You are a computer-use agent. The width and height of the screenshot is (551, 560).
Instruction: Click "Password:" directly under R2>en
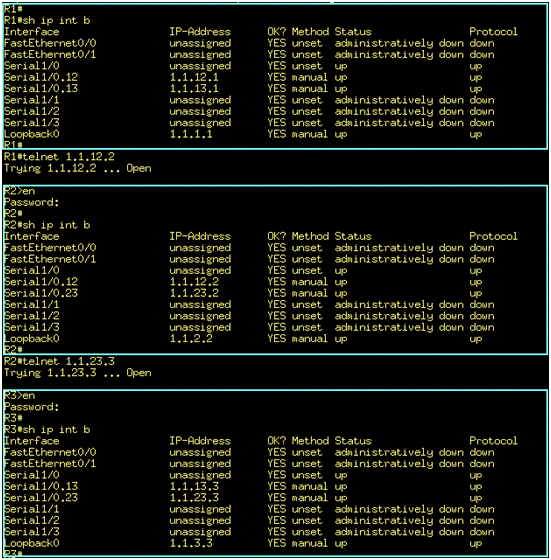pyautogui.click(x=31, y=202)
